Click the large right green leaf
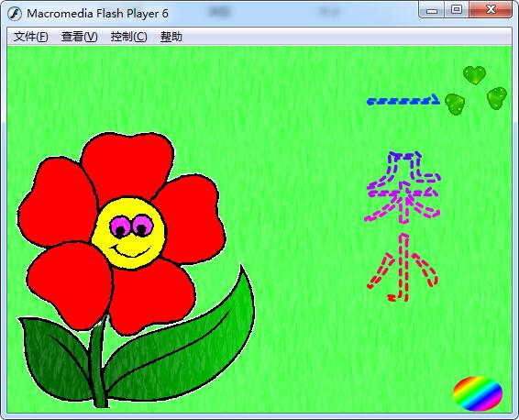Viewport: 519px width, 420px height. (x=185, y=341)
